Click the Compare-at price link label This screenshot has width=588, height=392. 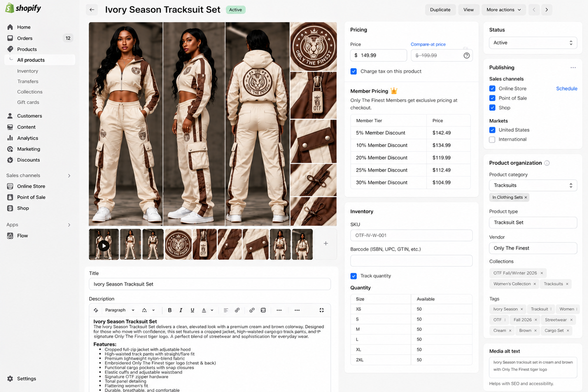point(428,45)
